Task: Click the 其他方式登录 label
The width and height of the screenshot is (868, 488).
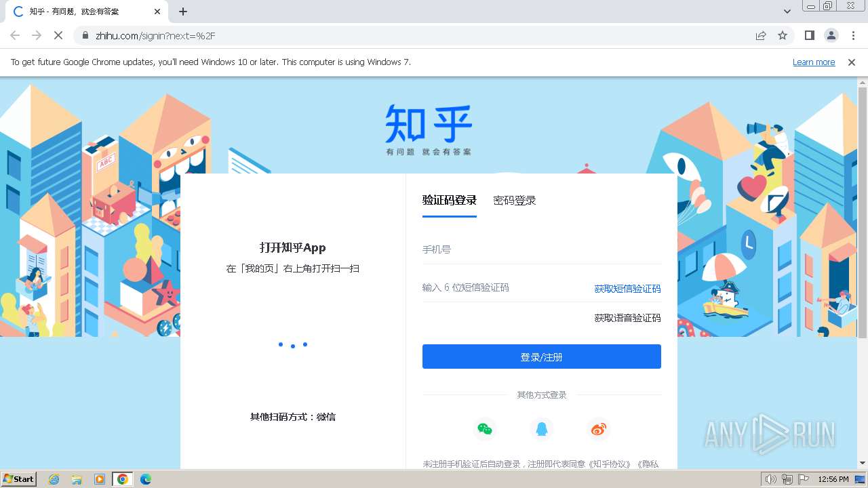Action: pos(542,394)
